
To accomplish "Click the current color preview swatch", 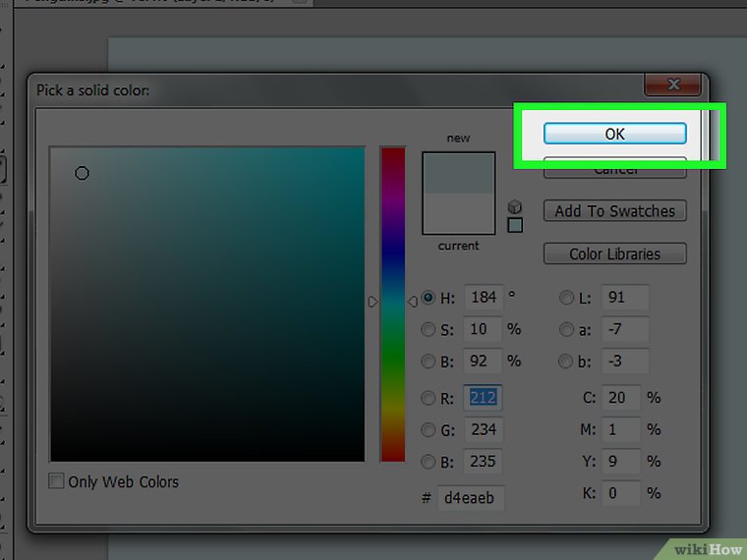I will point(458,213).
